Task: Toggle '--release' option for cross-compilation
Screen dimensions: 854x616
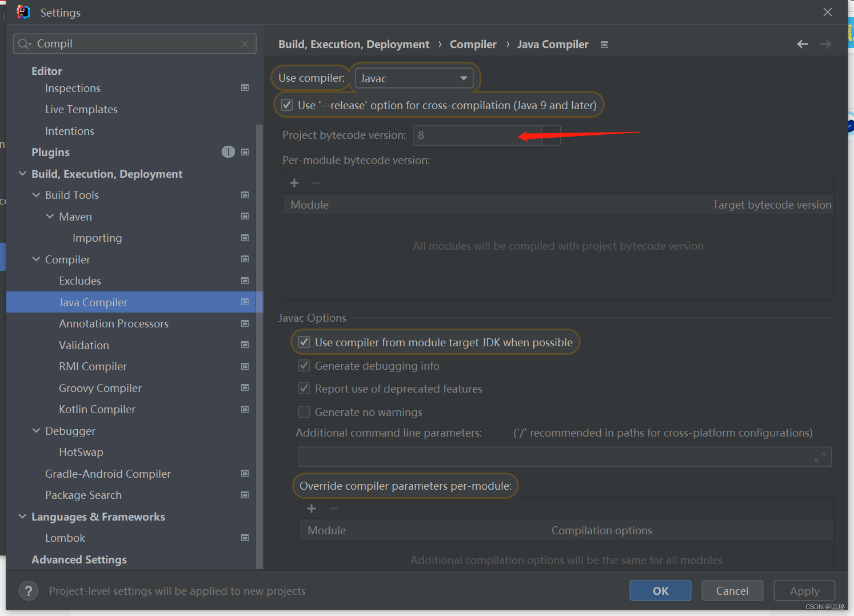Action: pyautogui.click(x=287, y=105)
